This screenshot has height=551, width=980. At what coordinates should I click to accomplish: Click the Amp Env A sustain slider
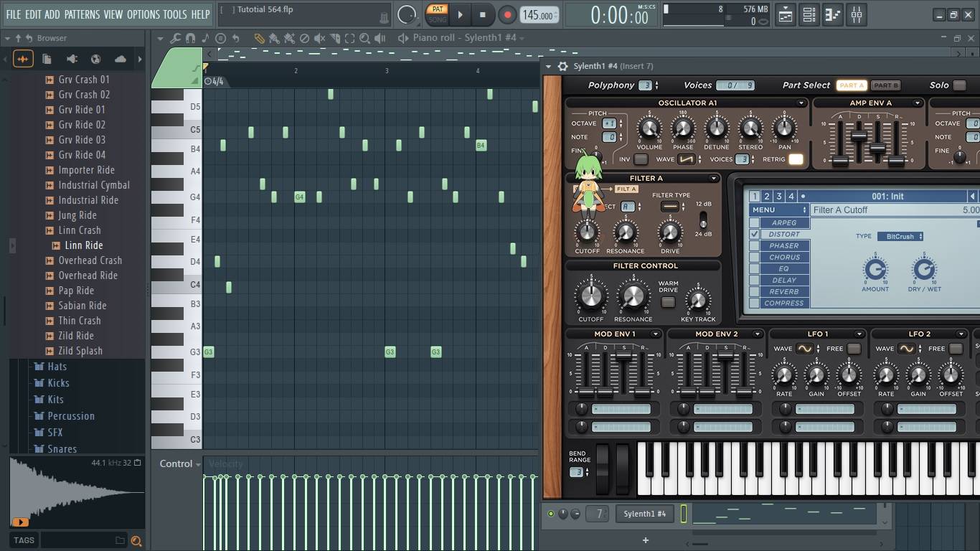(877, 147)
